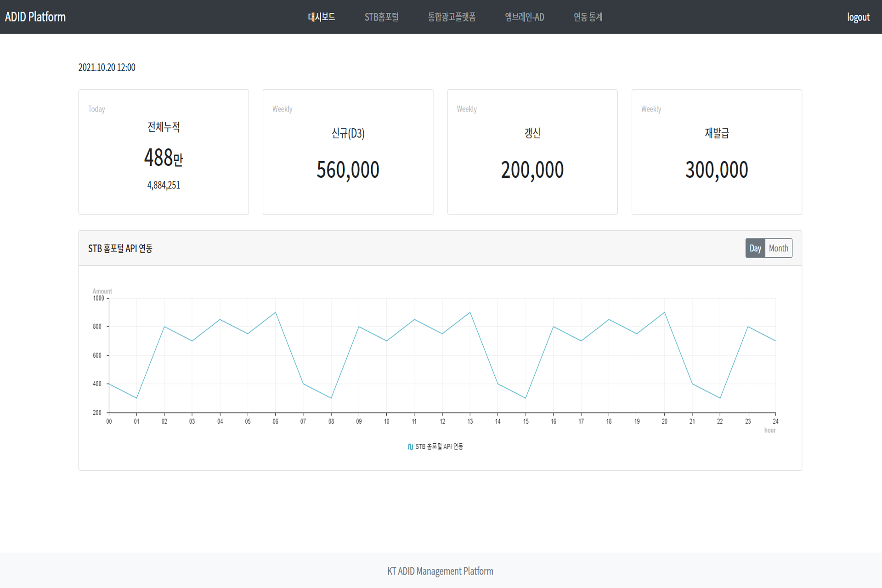Open the 연동 통계 menu
Image resolution: width=882 pixels, height=588 pixels.
coord(588,17)
